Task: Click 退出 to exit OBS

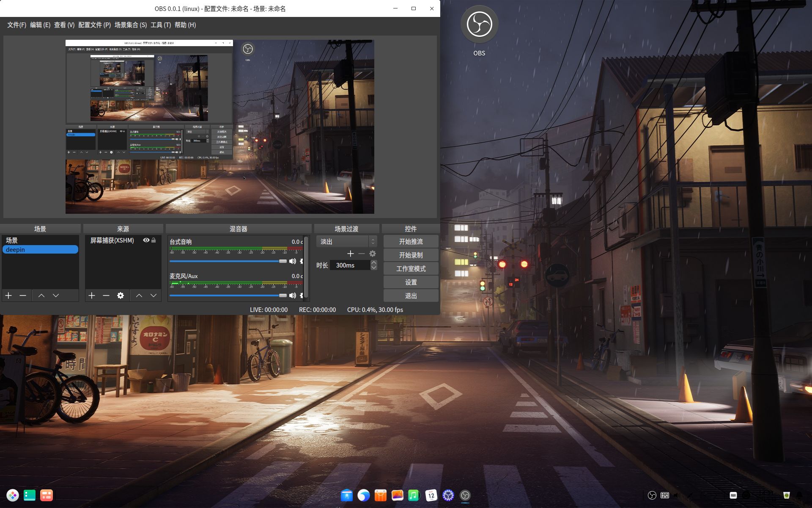Action: coord(411,296)
